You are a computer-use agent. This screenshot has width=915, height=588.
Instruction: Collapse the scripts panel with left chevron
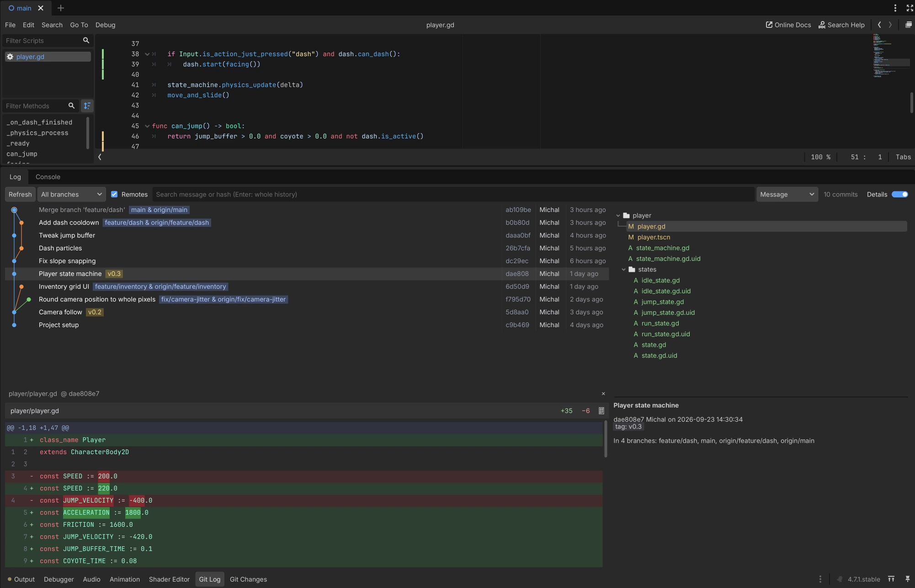(100, 157)
